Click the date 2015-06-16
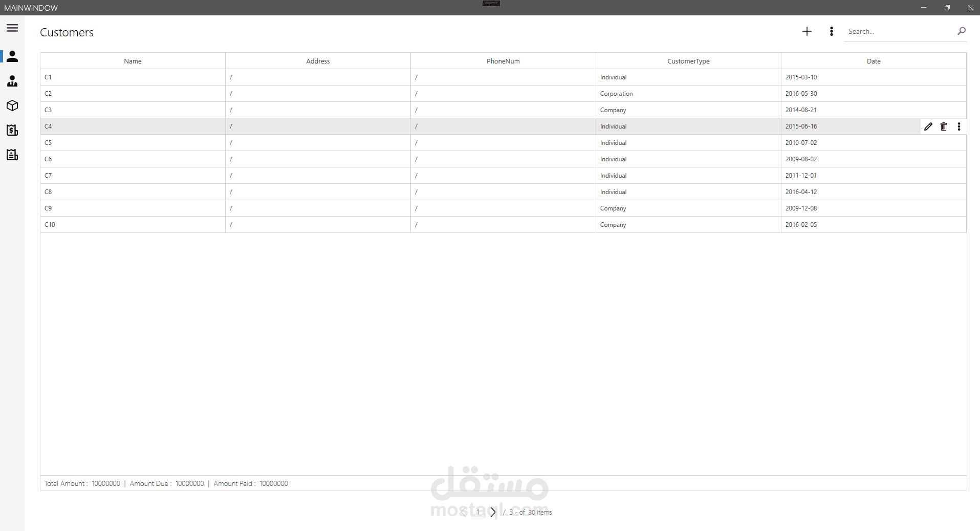This screenshot has width=980, height=531. click(x=801, y=126)
